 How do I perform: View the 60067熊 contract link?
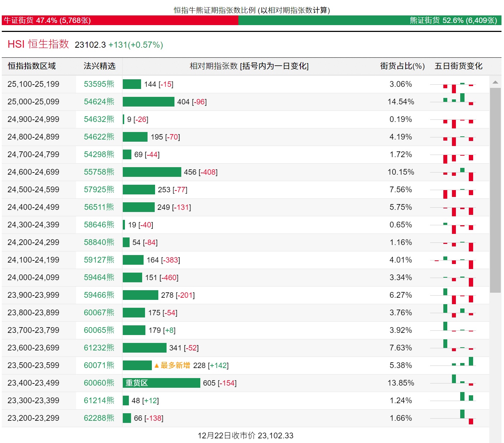(99, 313)
